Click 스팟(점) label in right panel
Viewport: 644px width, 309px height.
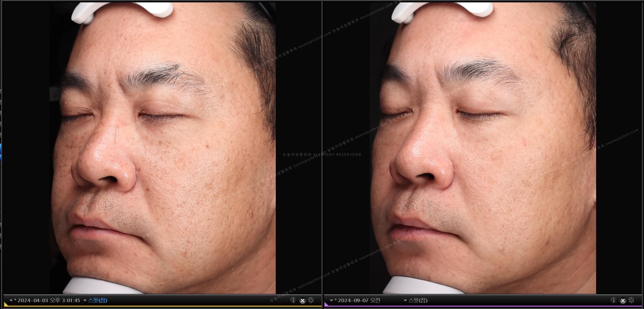pyautogui.click(x=418, y=300)
